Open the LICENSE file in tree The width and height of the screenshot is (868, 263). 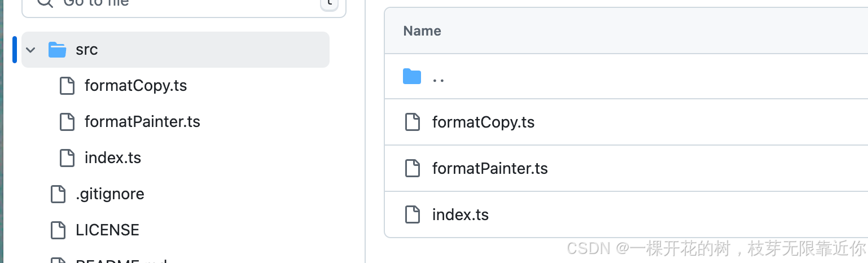(107, 230)
